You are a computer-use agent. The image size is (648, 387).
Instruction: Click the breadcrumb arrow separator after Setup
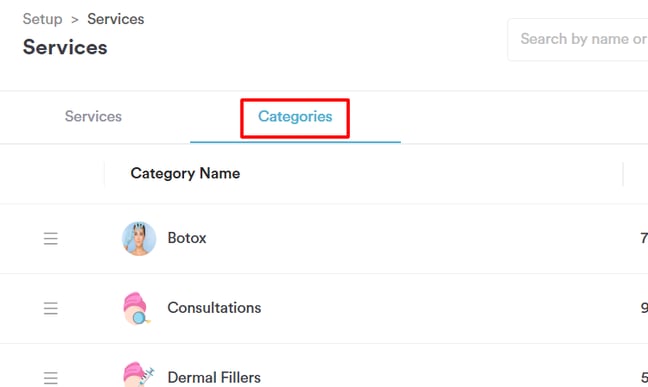tap(75, 19)
